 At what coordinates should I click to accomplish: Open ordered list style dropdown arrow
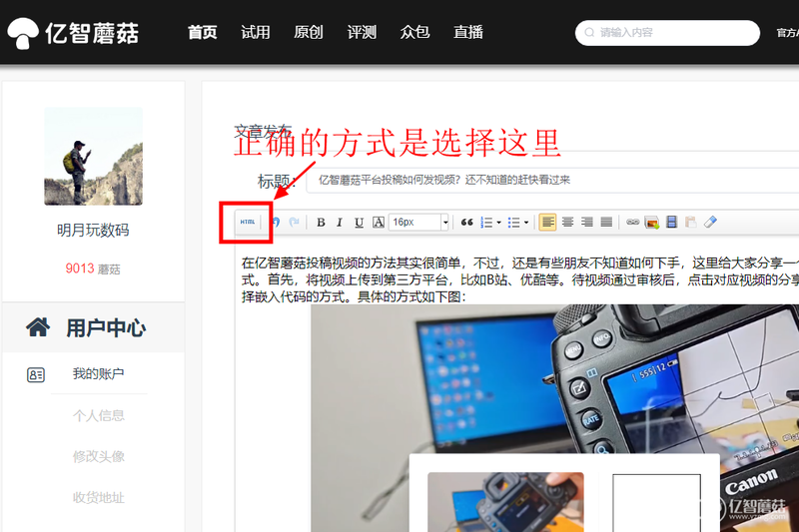point(498,223)
